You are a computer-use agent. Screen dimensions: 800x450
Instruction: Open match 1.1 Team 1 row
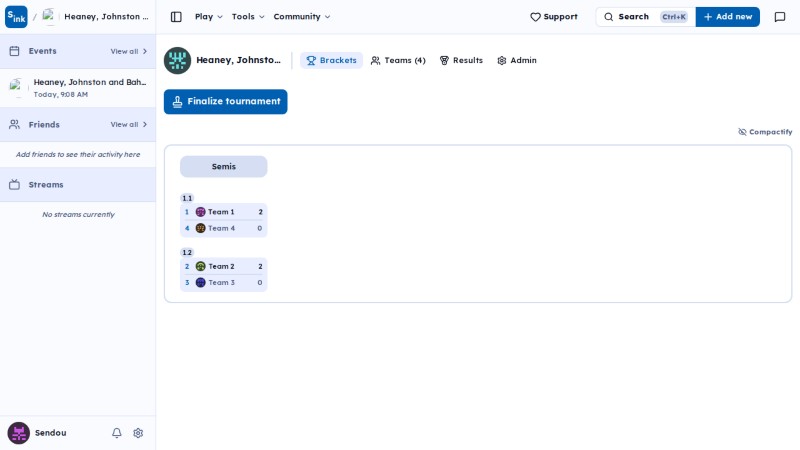click(223, 212)
